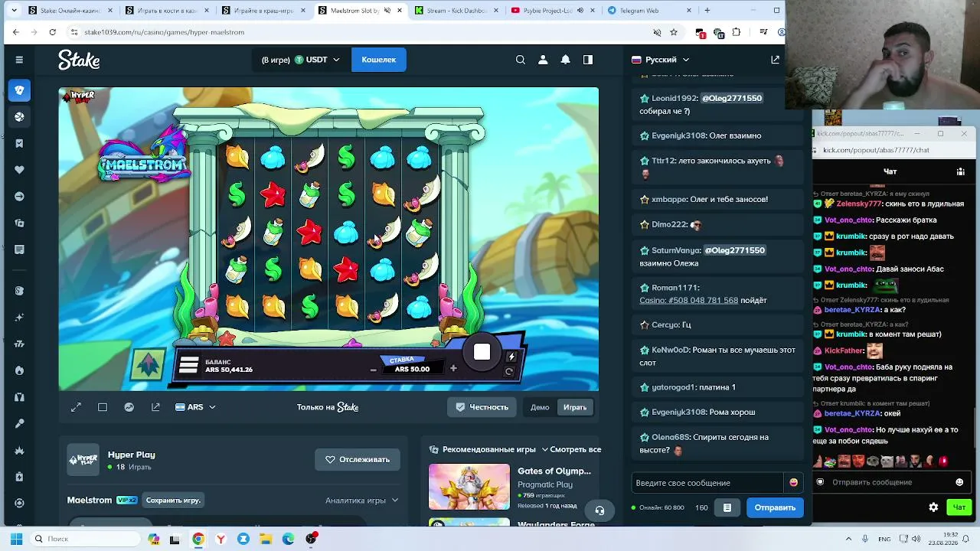The width and height of the screenshot is (980, 551).
Task: Open Chrome from the taskbar
Action: point(198,539)
